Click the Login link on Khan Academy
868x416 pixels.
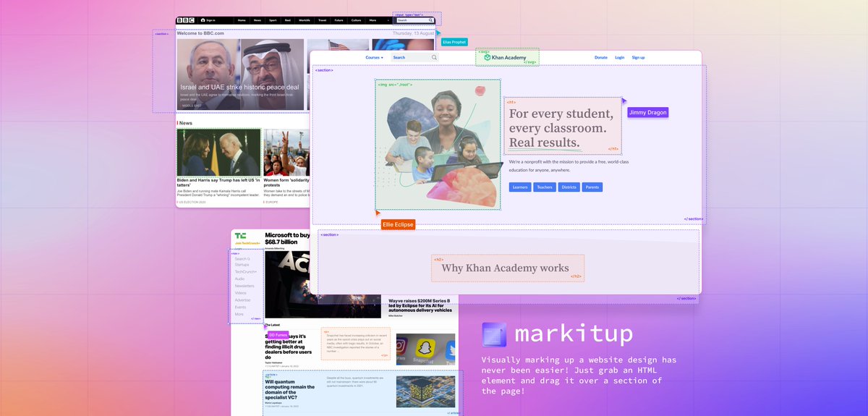(x=620, y=57)
